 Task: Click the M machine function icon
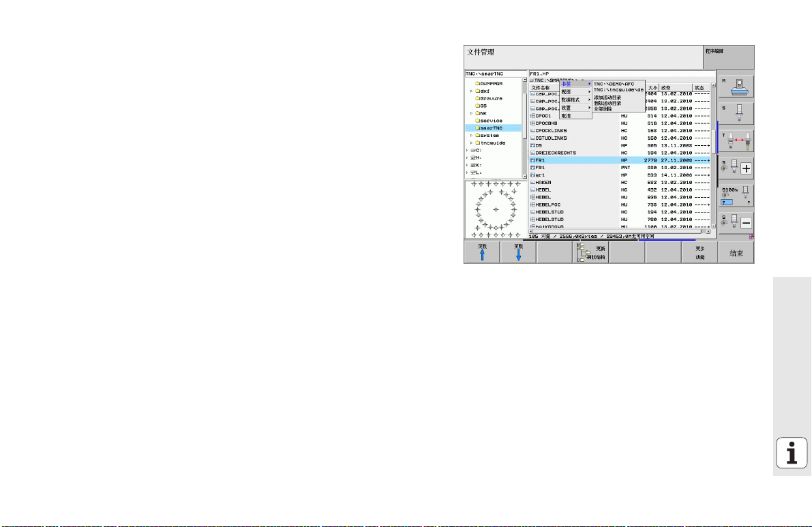coord(736,85)
